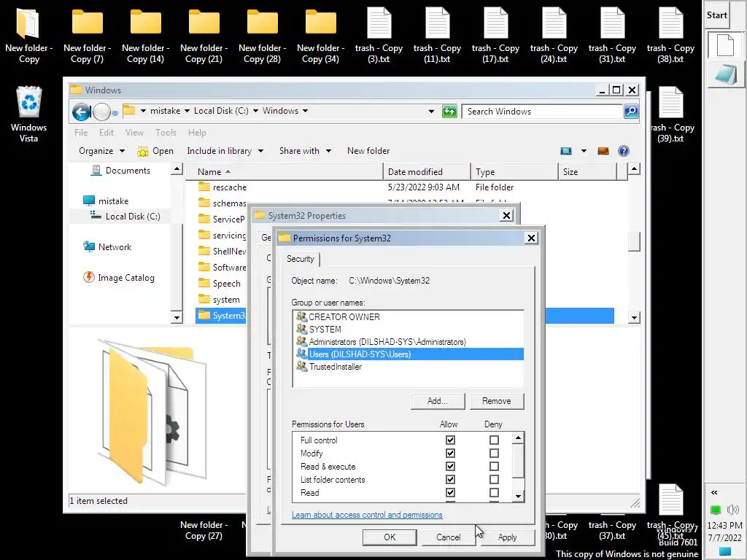Check Deny for Full control
The image size is (747, 560).
click(x=494, y=440)
